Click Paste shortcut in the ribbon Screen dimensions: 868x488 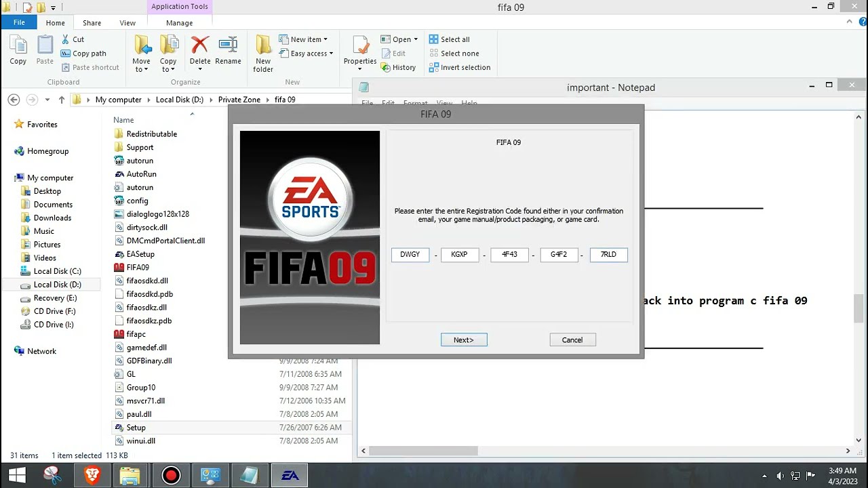(90, 67)
